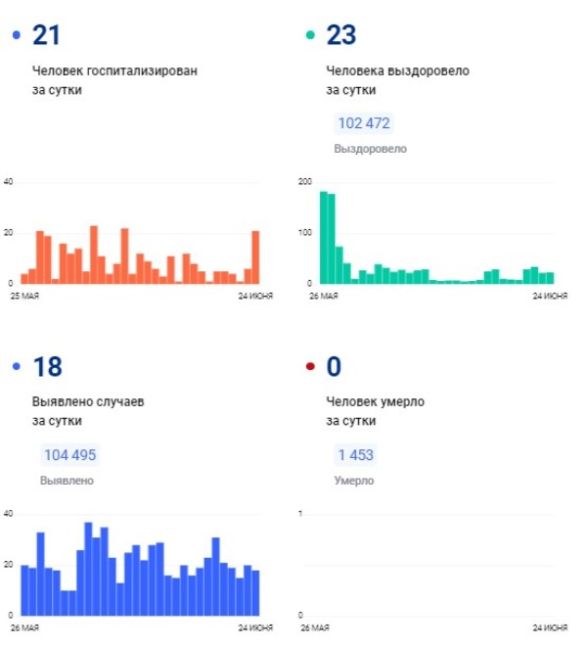This screenshot has height=650, width=587.
Task: Click the 'Человека выздоровело за сутки' label
Action: [x=398, y=80]
